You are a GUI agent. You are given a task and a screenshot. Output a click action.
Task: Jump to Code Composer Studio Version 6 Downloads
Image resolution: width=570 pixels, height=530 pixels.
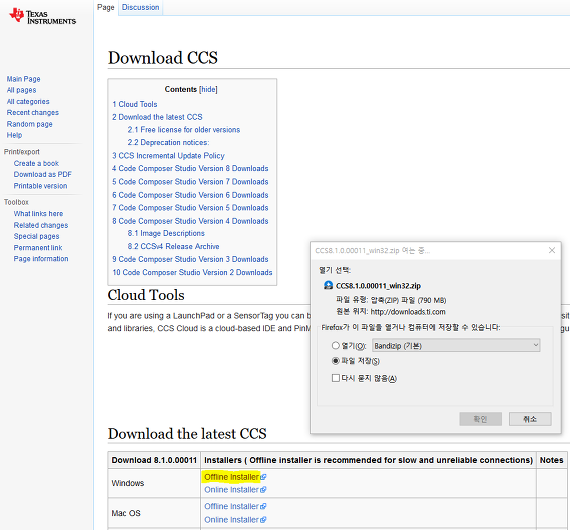coord(190,195)
